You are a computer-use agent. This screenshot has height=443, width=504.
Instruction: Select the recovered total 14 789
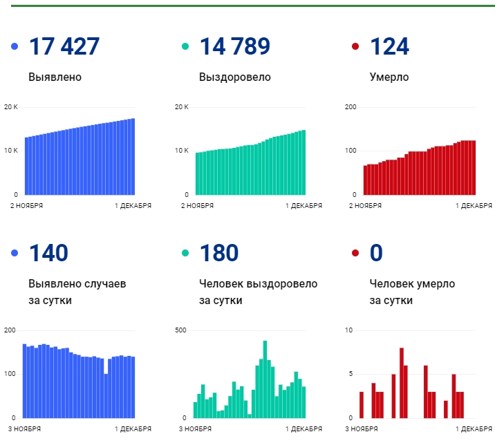235,46
